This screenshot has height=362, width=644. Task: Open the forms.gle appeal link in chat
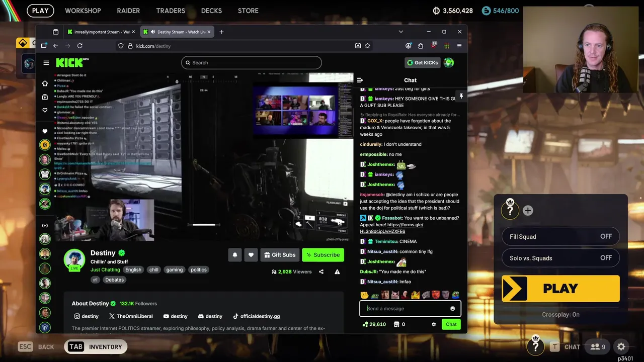click(391, 228)
